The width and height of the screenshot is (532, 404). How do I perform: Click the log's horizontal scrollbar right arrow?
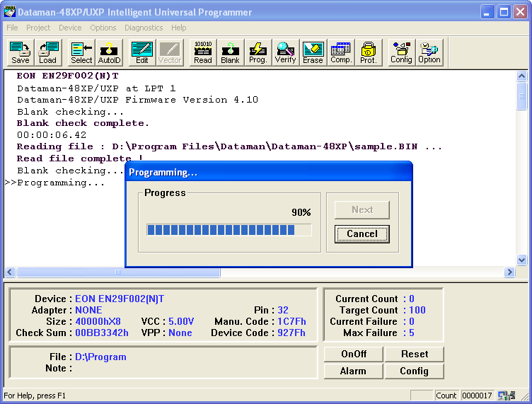[509, 272]
